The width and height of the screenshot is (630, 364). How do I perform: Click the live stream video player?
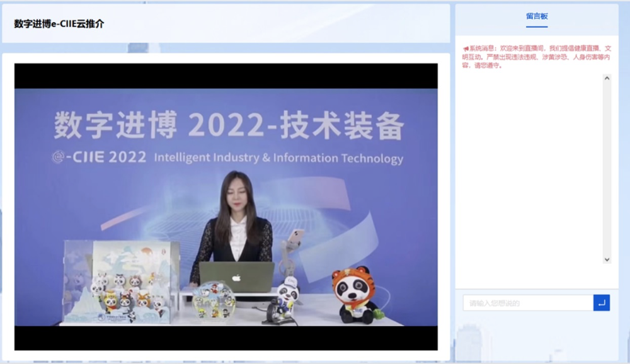coord(226,207)
